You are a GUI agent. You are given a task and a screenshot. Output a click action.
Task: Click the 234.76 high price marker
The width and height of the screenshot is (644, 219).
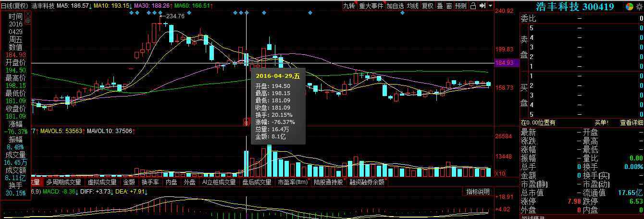pyautogui.click(x=175, y=16)
